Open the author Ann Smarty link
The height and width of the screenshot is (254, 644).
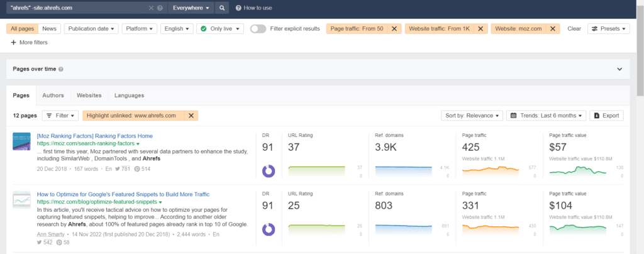point(51,235)
